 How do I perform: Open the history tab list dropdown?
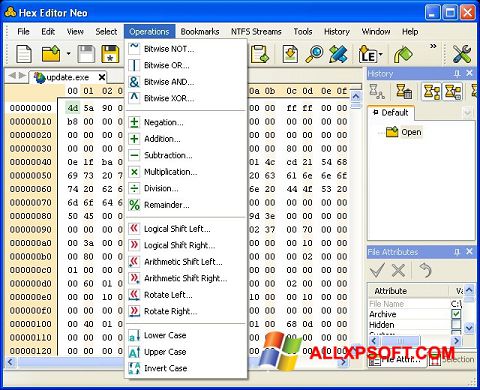click(x=467, y=113)
